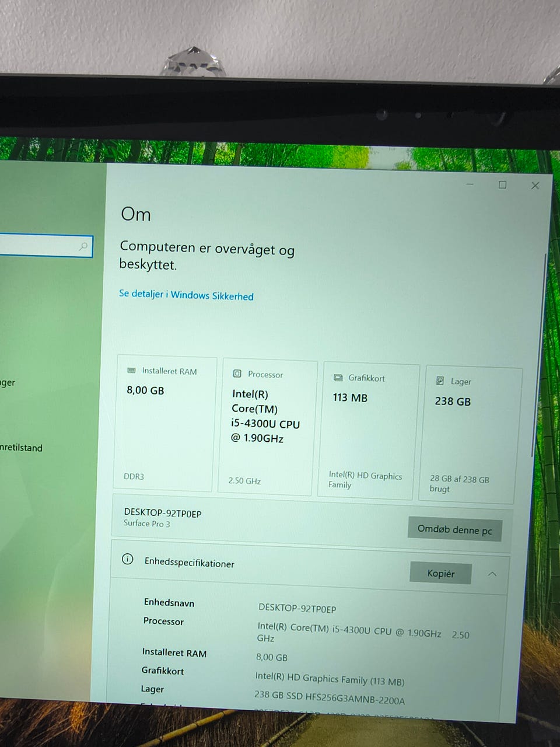Click the Lager card disk icon
Screen dimensions: 560x747
pyautogui.click(x=440, y=381)
